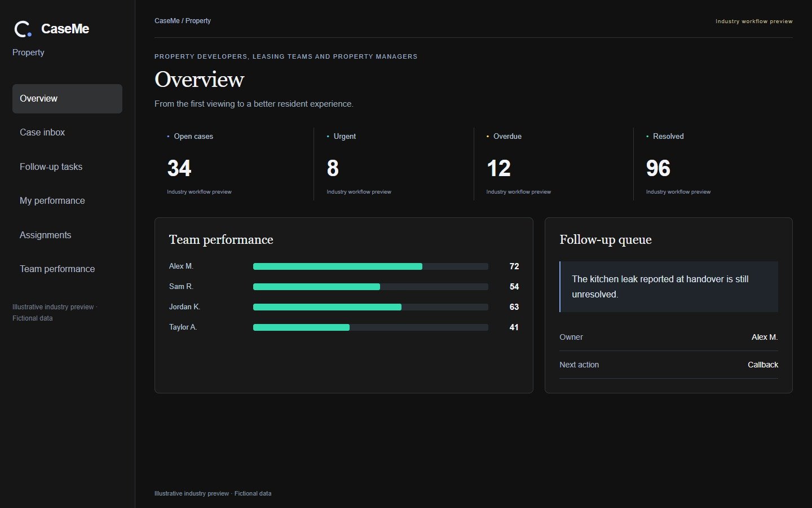Click the CaseMe / Property breadcrumb
The width and height of the screenshot is (812, 508).
click(x=183, y=21)
